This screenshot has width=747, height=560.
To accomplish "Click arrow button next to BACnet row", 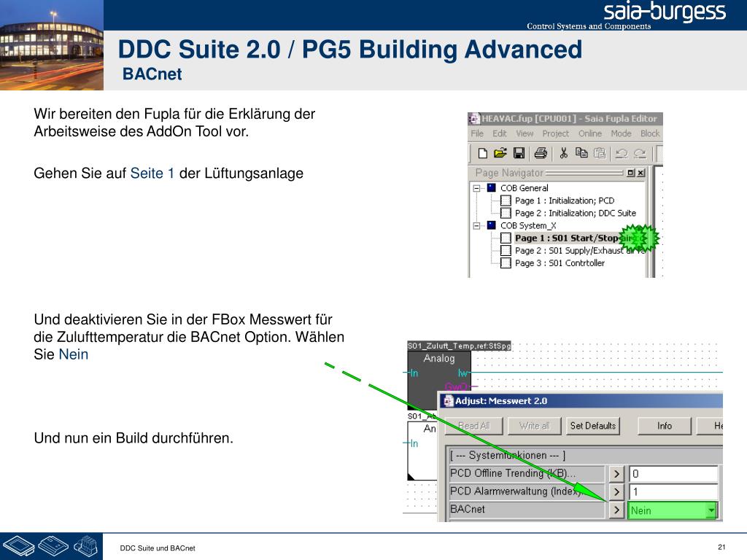I will [x=616, y=510].
